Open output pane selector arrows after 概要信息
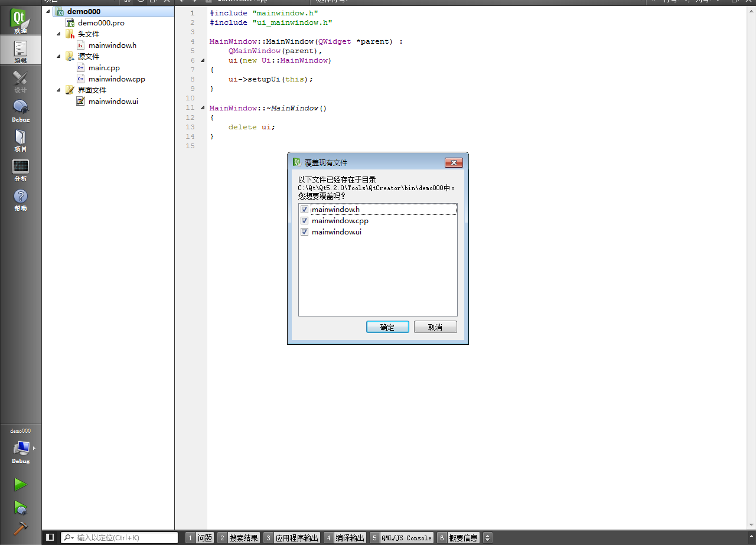This screenshot has height=545, width=756. click(x=487, y=538)
